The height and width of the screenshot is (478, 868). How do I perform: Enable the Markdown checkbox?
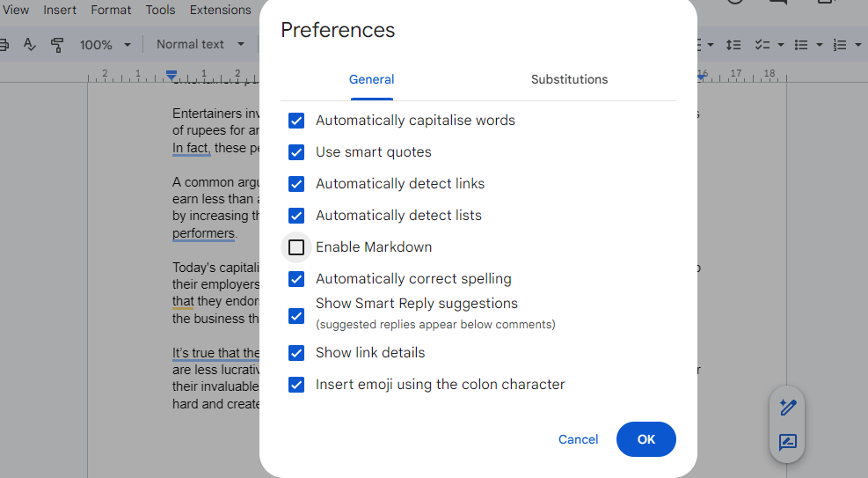[296, 247]
